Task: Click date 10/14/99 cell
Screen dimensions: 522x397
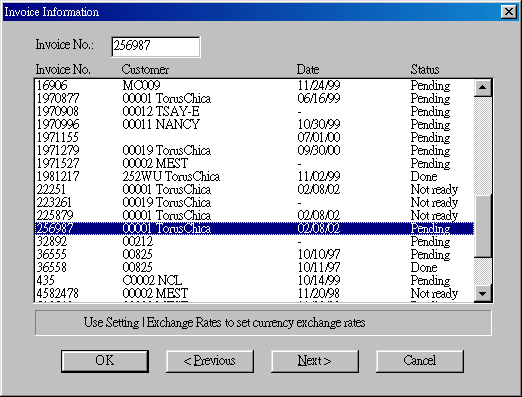Action: point(319,280)
